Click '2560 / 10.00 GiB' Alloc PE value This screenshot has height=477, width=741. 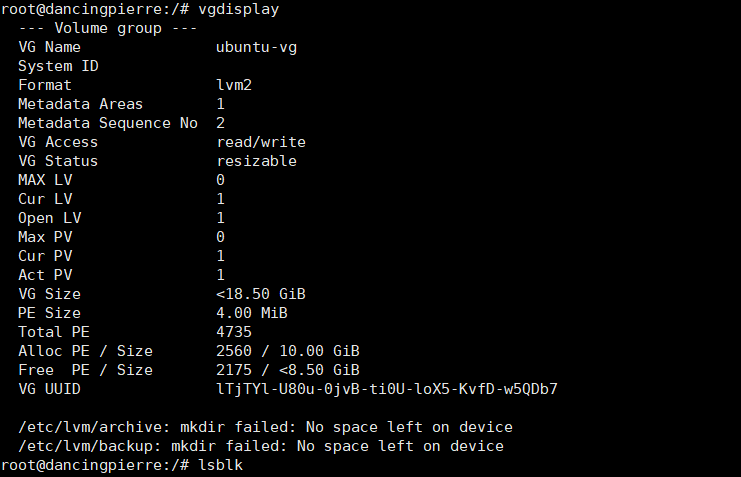click(288, 351)
